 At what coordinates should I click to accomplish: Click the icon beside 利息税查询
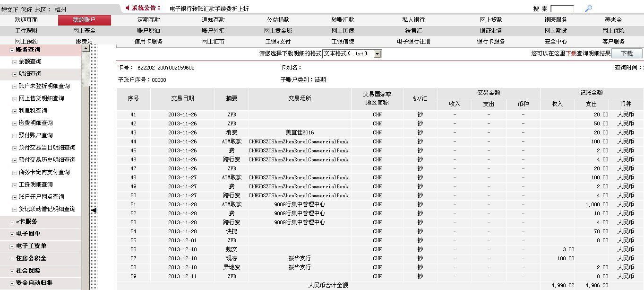tap(15, 111)
